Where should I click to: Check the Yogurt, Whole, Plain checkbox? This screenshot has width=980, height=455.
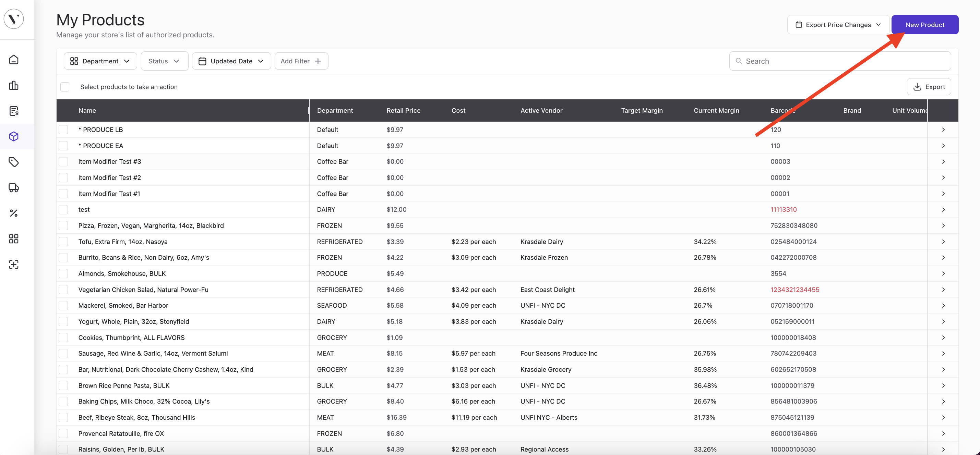pyautogui.click(x=63, y=322)
